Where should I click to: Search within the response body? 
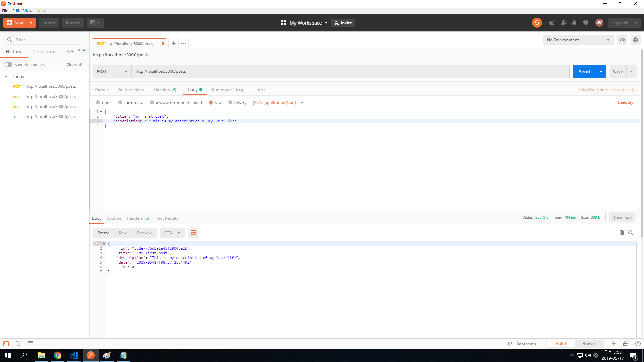click(x=631, y=233)
